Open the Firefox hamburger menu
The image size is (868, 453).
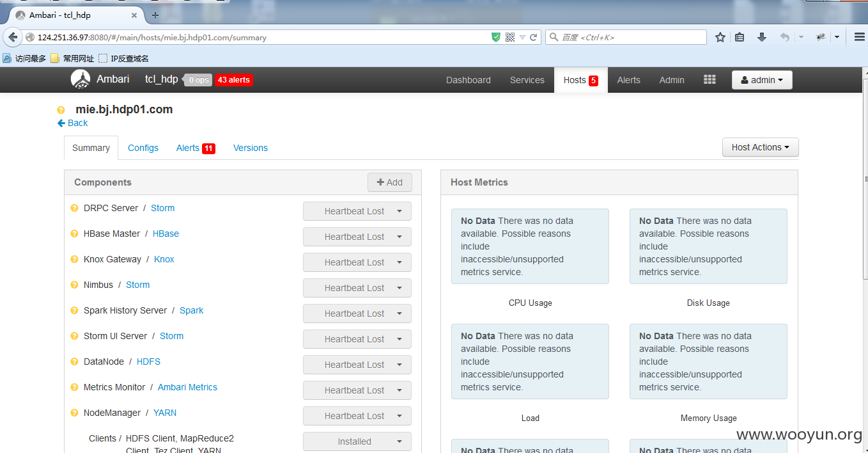(860, 37)
